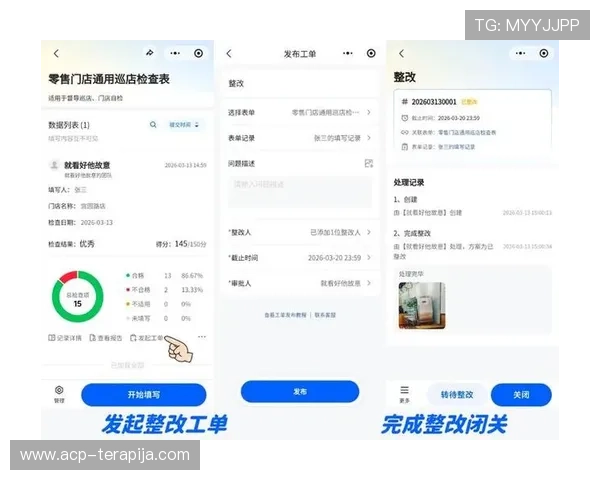Select the 不合格 legend row in the chart
Screen dimensions: 600x480
click(165, 290)
